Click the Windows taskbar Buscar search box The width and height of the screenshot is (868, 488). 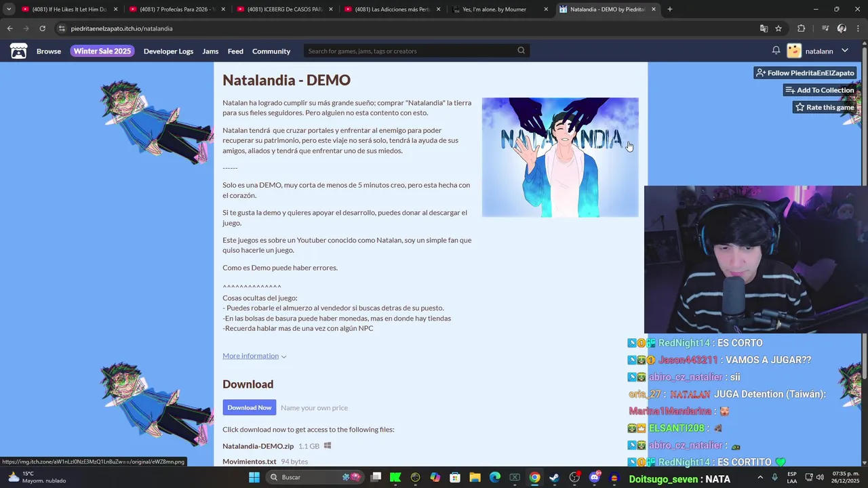tap(313, 477)
